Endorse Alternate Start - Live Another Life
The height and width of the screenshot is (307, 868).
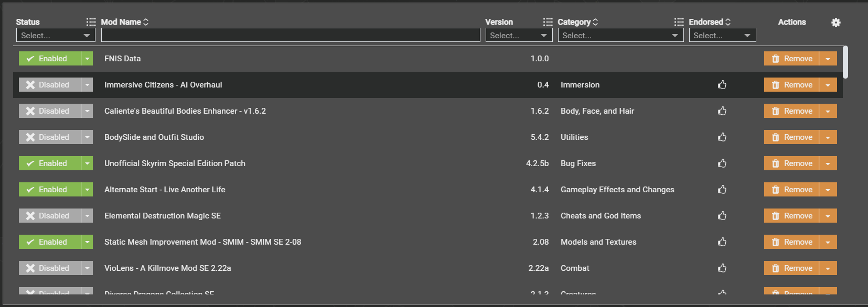(x=722, y=189)
